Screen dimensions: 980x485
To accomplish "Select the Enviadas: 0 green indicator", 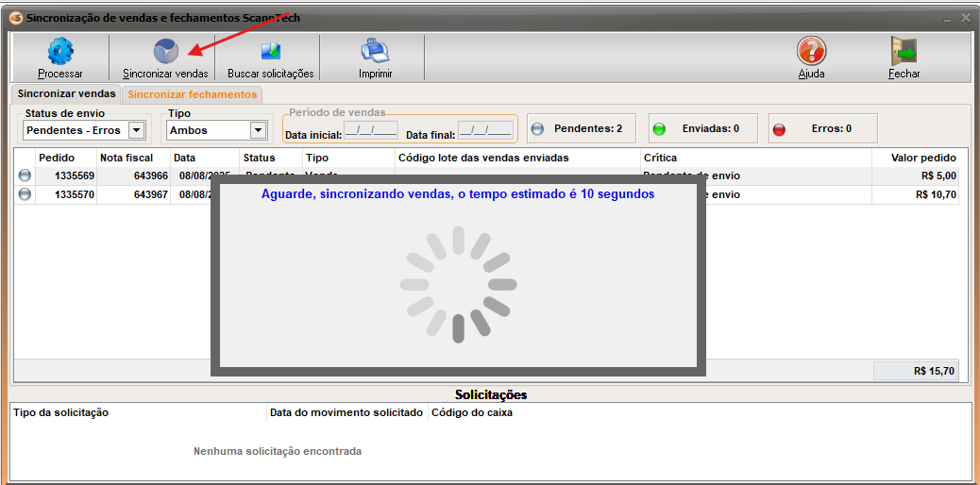I will [660, 129].
